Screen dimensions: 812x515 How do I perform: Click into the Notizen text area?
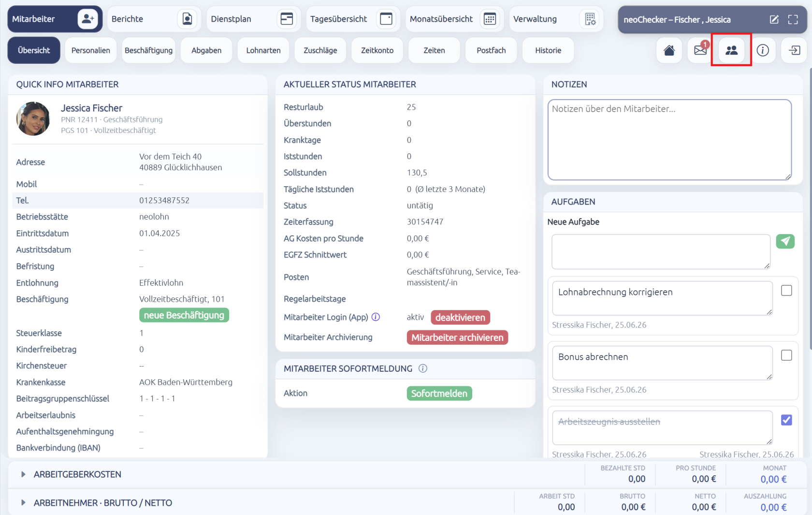pos(669,140)
